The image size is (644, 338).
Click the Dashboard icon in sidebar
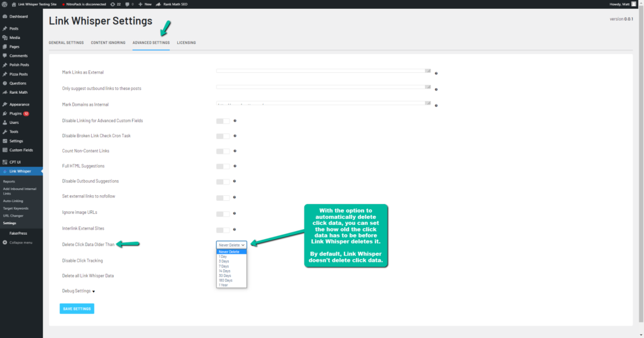(5, 16)
